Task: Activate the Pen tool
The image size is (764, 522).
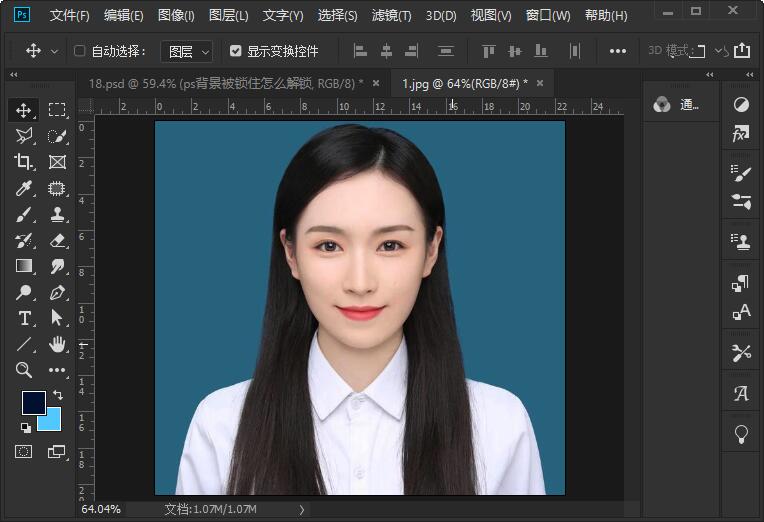Action: click(x=57, y=292)
